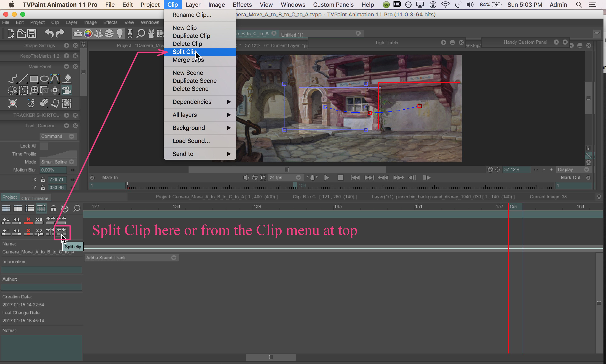
Task: Switch to the Clip: Timeline tab
Action: tap(35, 198)
